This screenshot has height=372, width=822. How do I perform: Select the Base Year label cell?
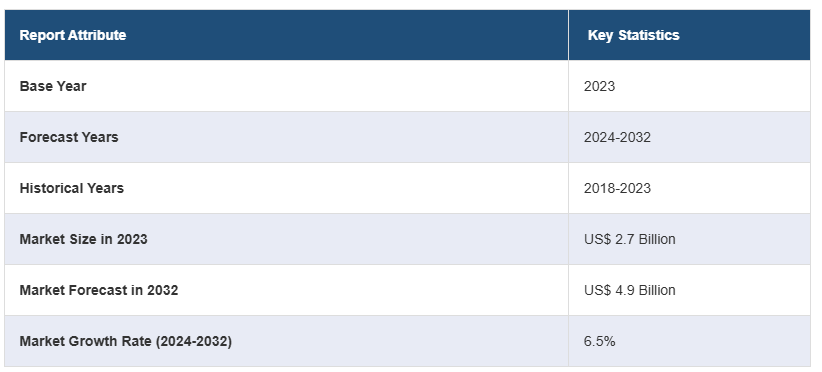point(286,86)
